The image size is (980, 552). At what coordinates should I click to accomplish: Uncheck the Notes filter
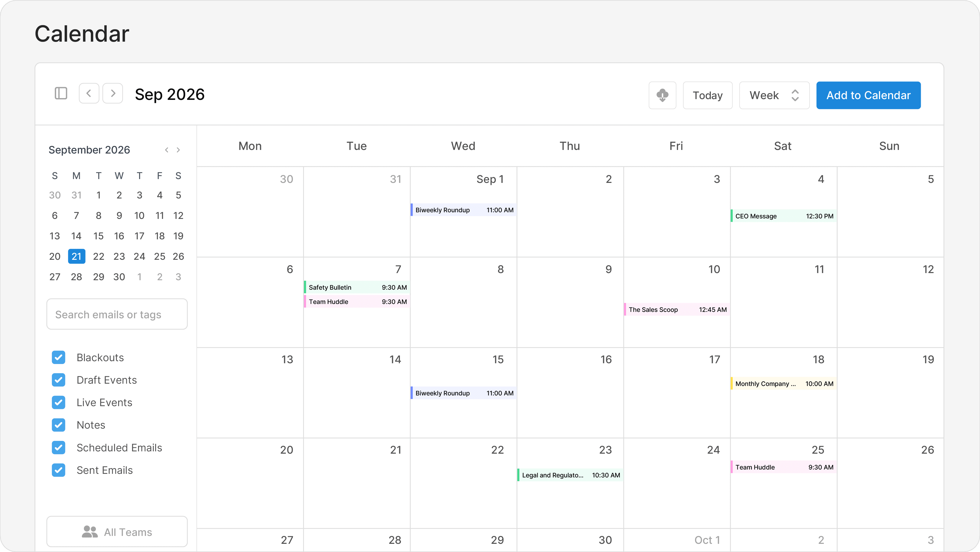[x=59, y=425]
